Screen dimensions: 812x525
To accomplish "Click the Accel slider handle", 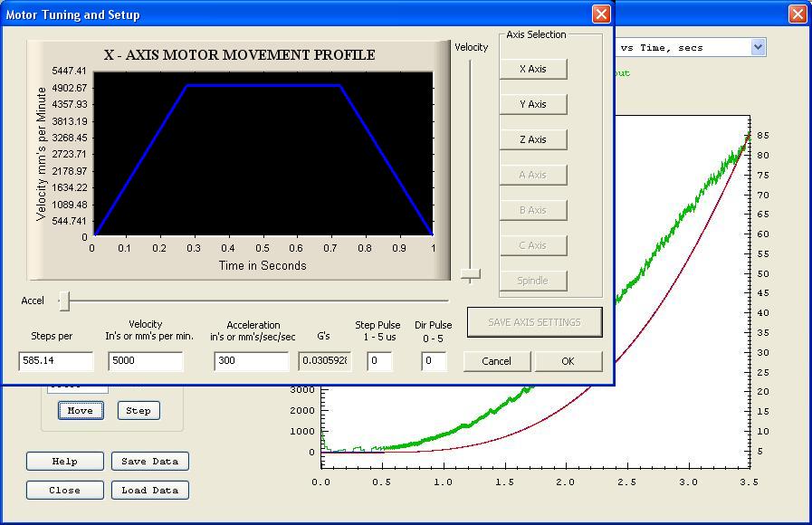I will [64, 301].
